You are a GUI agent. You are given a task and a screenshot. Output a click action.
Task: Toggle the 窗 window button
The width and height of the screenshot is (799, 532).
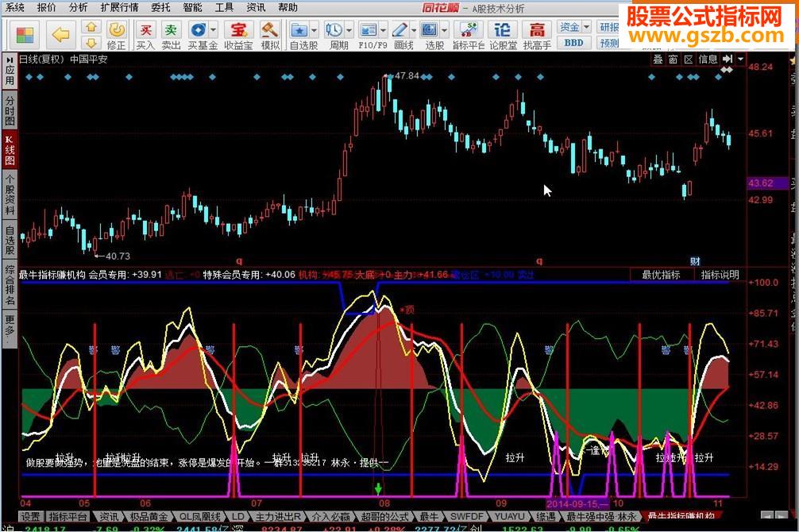674,59
